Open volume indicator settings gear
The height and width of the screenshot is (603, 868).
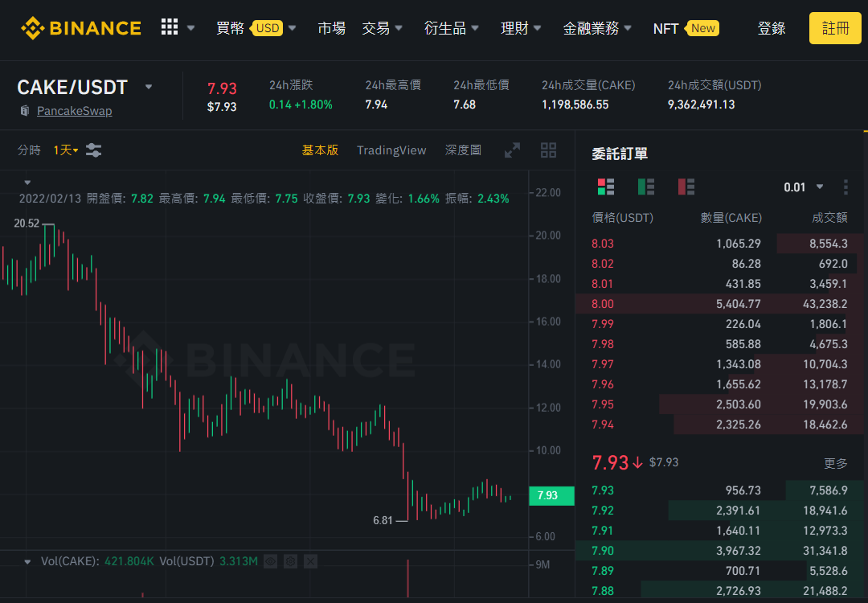click(x=291, y=561)
